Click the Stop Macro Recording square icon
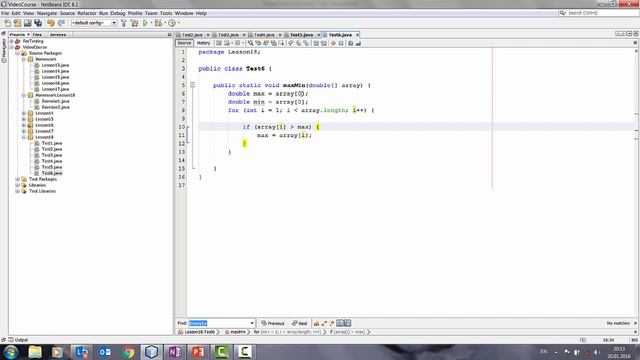The height and width of the screenshot is (360, 640). click(341, 43)
